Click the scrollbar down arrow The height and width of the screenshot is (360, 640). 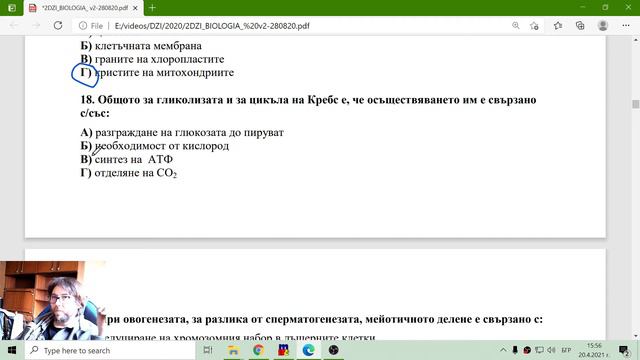point(636,336)
